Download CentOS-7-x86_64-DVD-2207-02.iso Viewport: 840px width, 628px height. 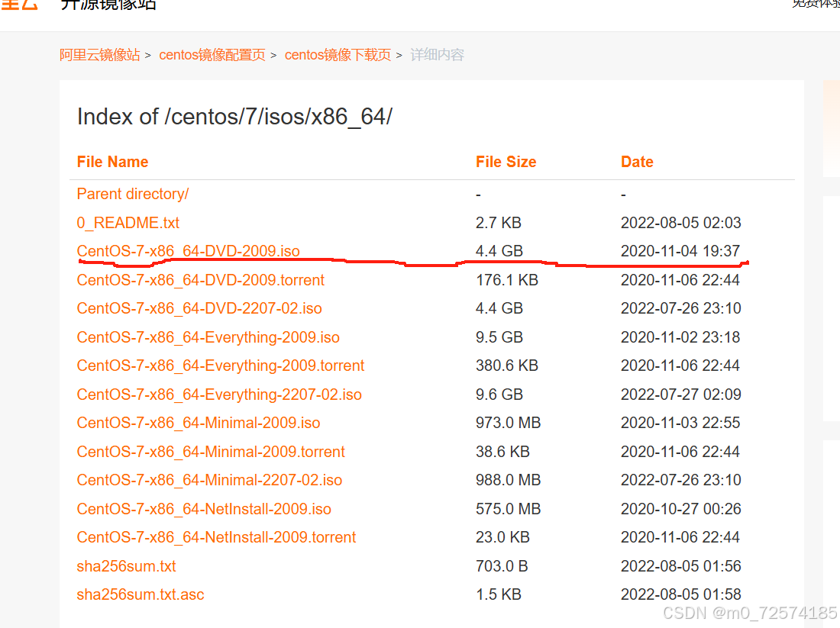[199, 308]
